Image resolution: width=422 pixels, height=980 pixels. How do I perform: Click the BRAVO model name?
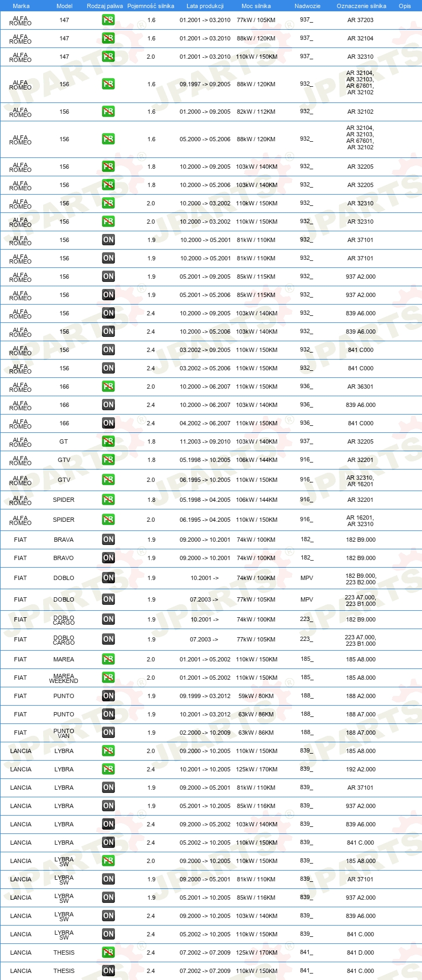tap(64, 558)
